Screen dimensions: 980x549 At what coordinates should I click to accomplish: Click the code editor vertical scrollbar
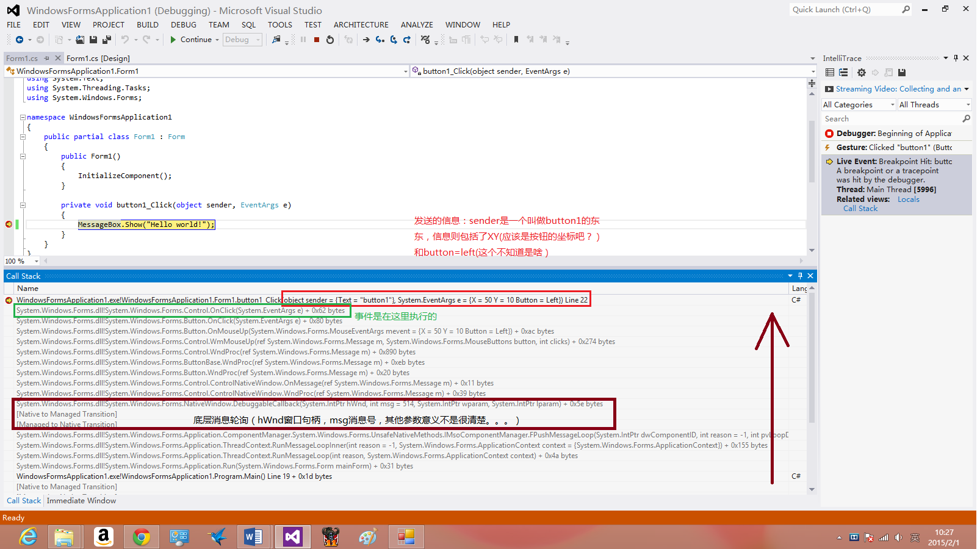(x=812, y=171)
